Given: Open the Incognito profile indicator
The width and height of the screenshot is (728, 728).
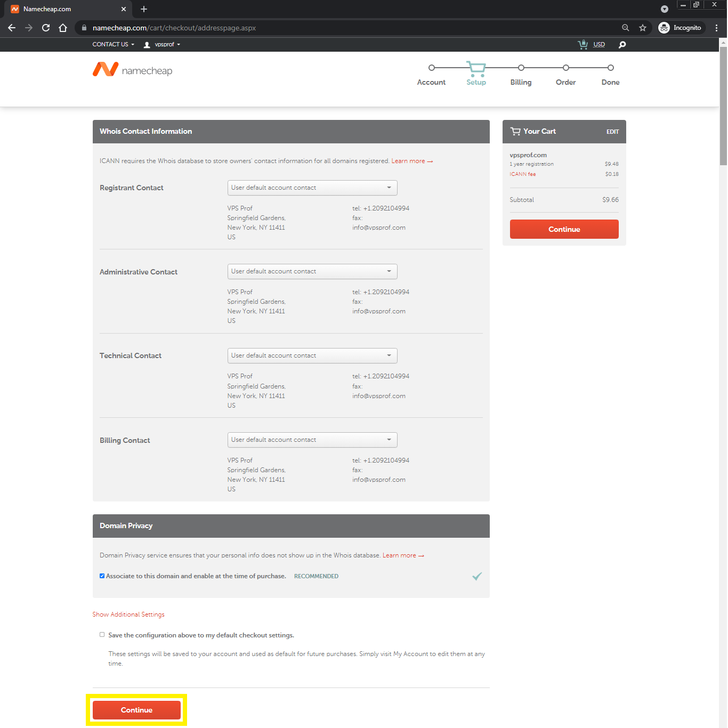Looking at the screenshot, I should click(x=681, y=28).
